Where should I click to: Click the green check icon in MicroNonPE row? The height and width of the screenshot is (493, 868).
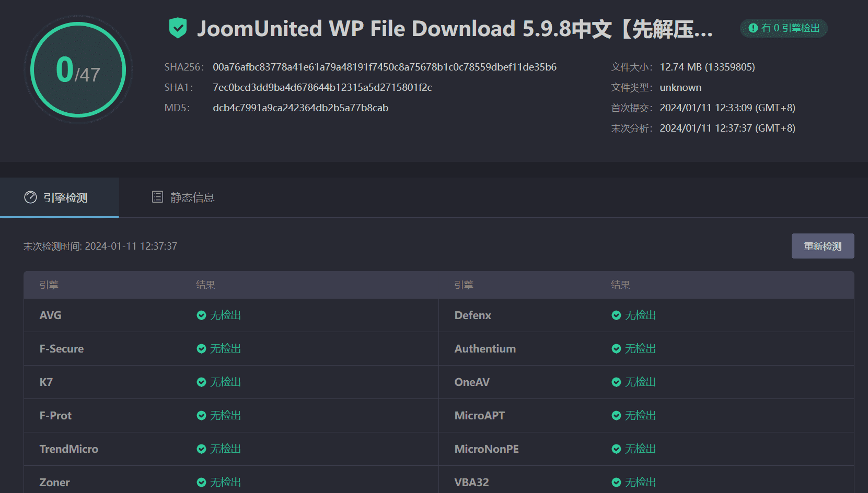(616, 449)
